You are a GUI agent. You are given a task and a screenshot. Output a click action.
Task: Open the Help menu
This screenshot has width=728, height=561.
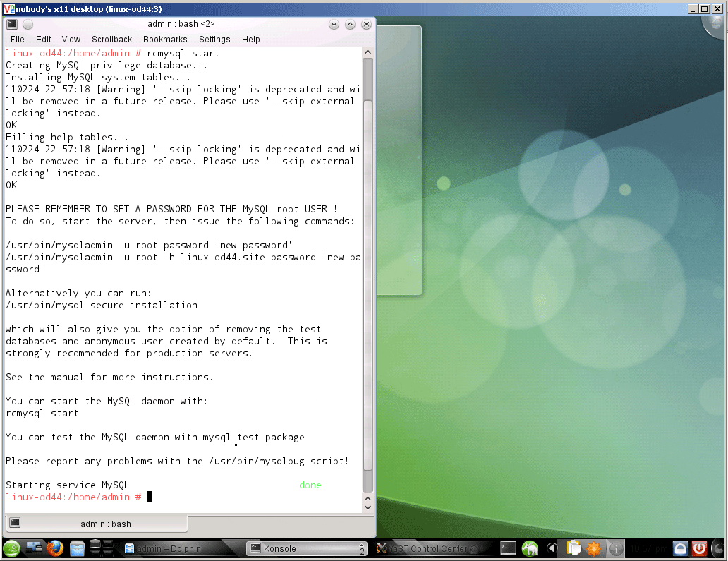[x=250, y=40]
